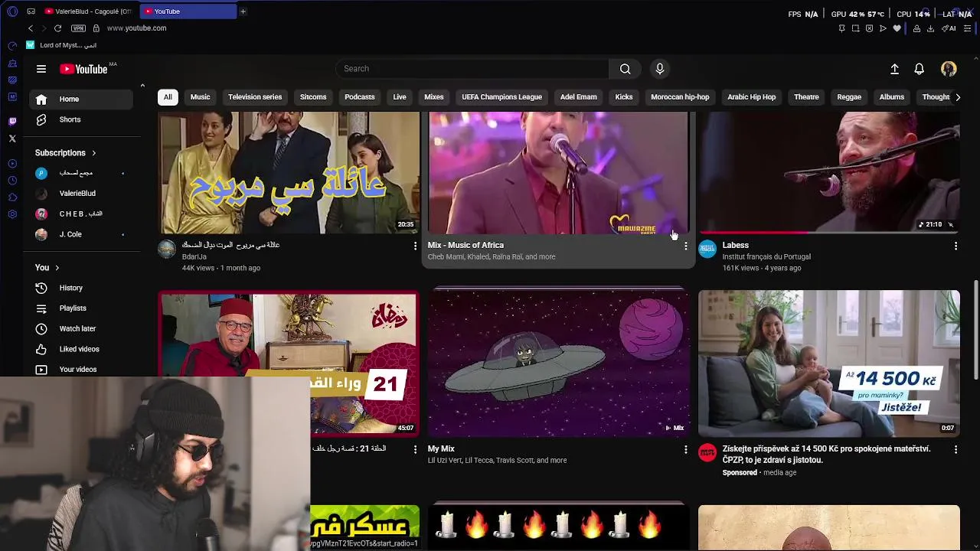
Task: Open J. Cole subscription channel
Action: [81, 234]
